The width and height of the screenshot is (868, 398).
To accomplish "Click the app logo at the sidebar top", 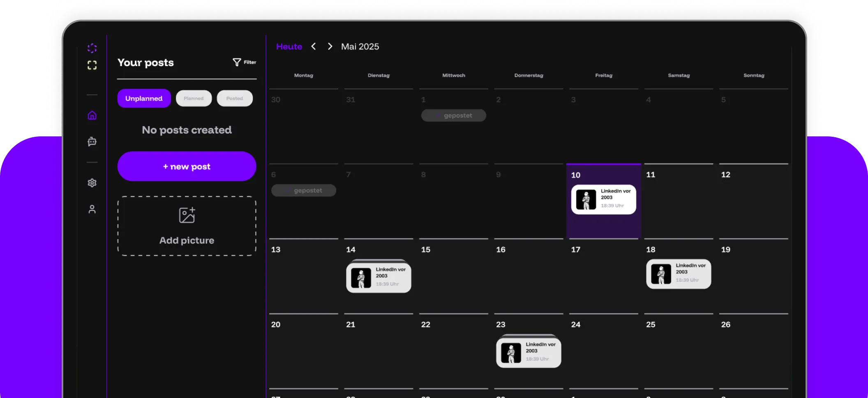I will 92,48.
